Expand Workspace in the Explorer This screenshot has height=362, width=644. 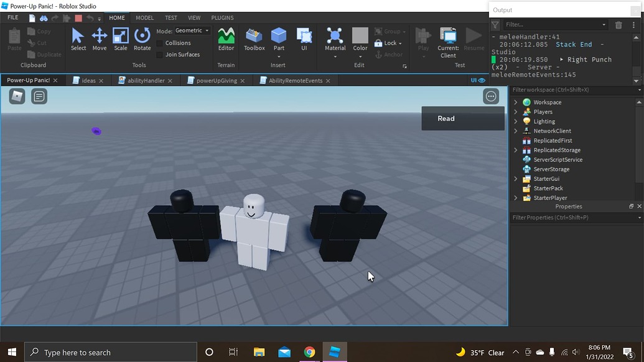pos(515,102)
